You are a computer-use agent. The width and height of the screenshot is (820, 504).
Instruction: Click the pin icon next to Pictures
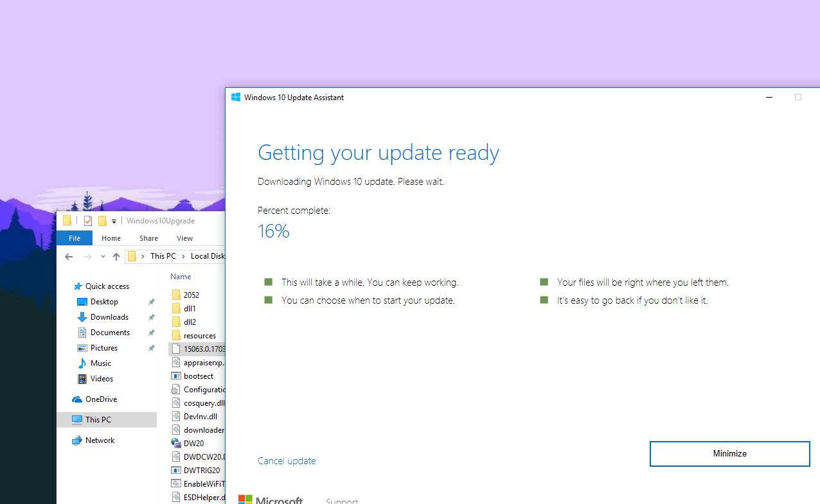pos(152,348)
